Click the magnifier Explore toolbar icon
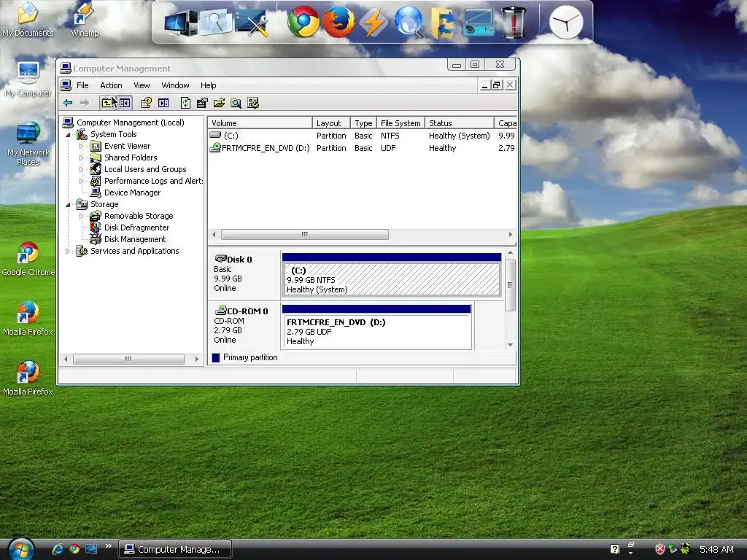 (236, 103)
